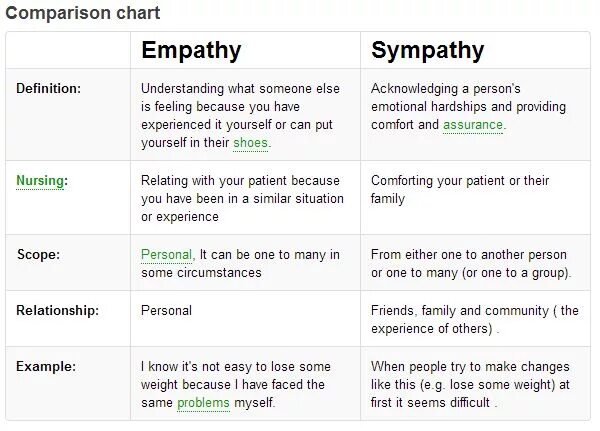The height and width of the screenshot is (431, 600).
Task: Follow the "assurance" hyperlink in Sympathy definition
Action: 473,125
